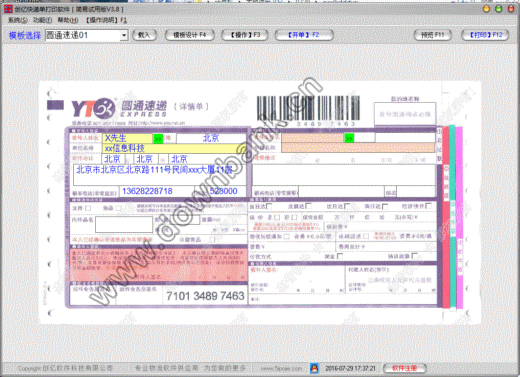Open the 功能(F) menu
Image resolution: width=520 pixels, height=377 pixels.
tap(42, 20)
